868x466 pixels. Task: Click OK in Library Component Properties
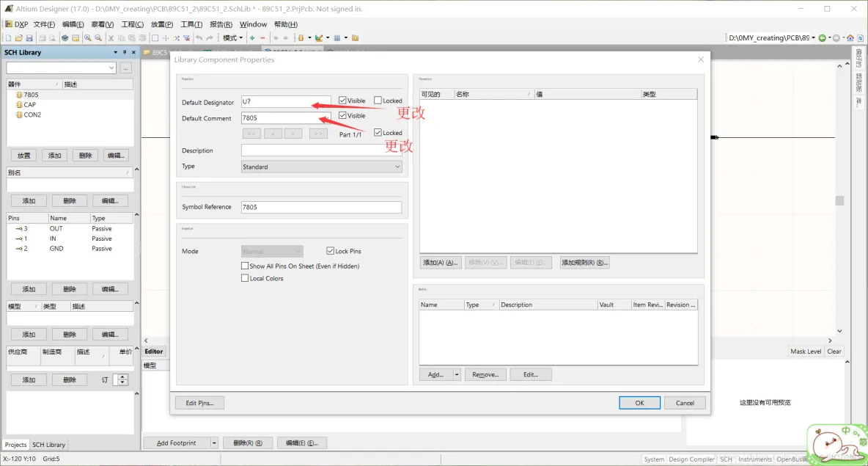point(639,403)
